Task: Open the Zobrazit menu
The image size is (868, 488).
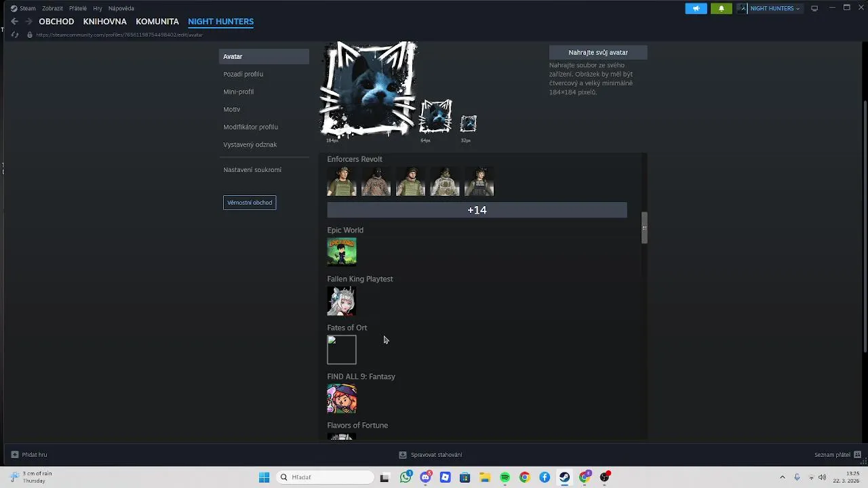Action: click(52, 8)
